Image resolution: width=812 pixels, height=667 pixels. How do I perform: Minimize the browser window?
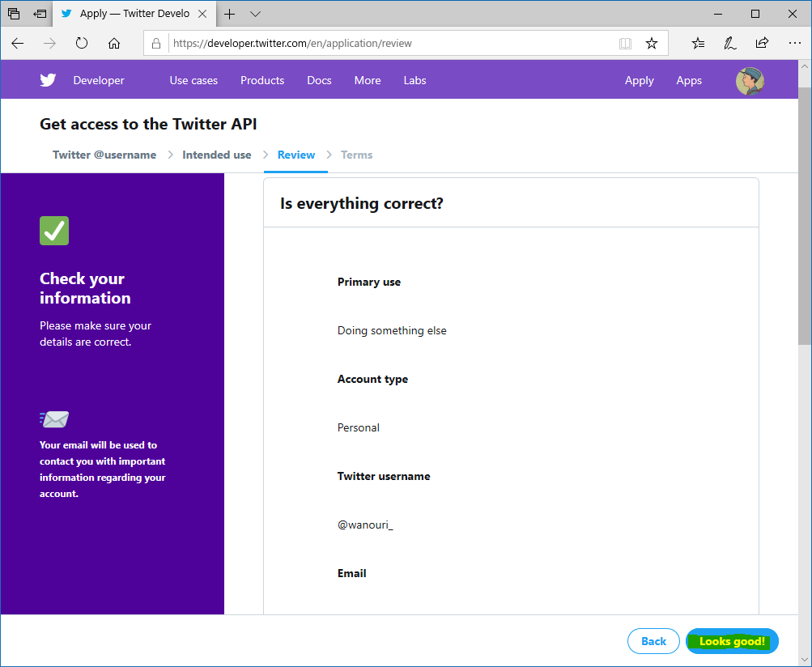718,14
